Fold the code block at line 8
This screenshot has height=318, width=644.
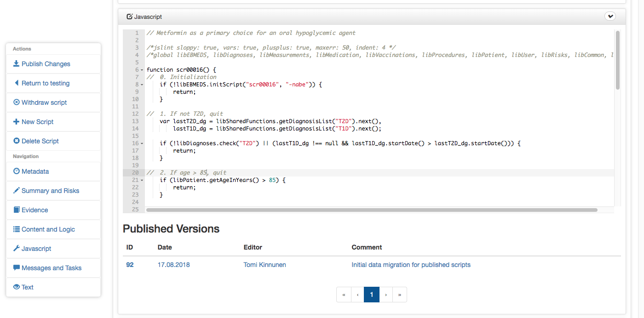tap(142, 85)
